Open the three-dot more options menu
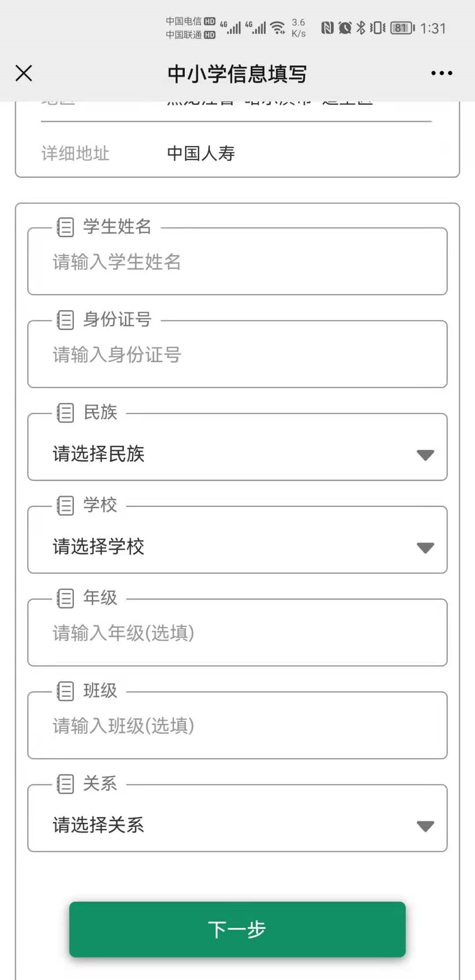This screenshot has height=980, width=475. click(x=442, y=73)
